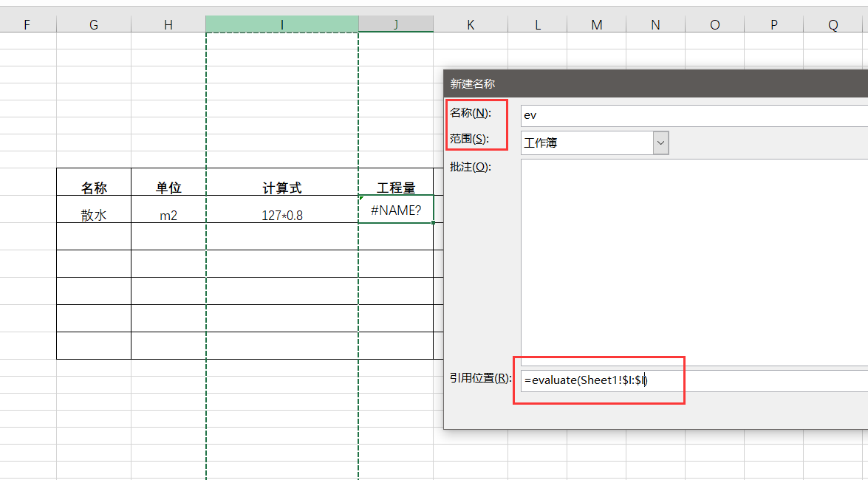This screenshot has height=480, width=868.
Task: Click column K header
Action: (471, 24)
